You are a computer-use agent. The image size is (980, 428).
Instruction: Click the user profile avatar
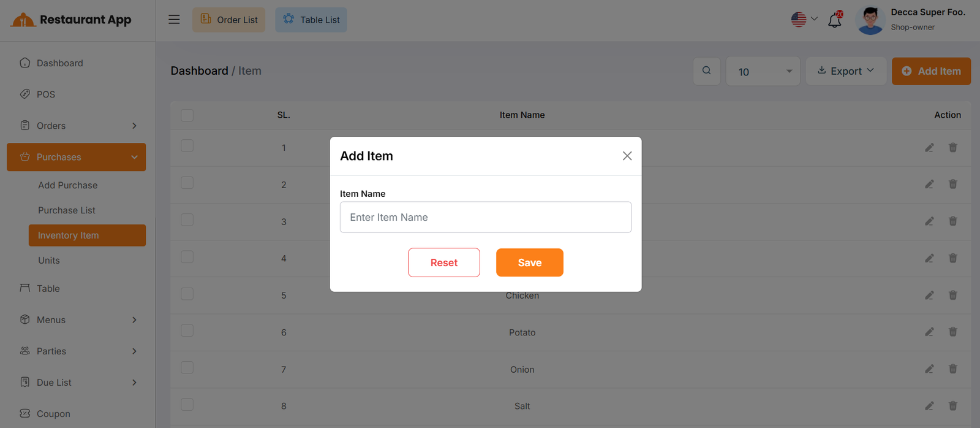pos(870,20)
